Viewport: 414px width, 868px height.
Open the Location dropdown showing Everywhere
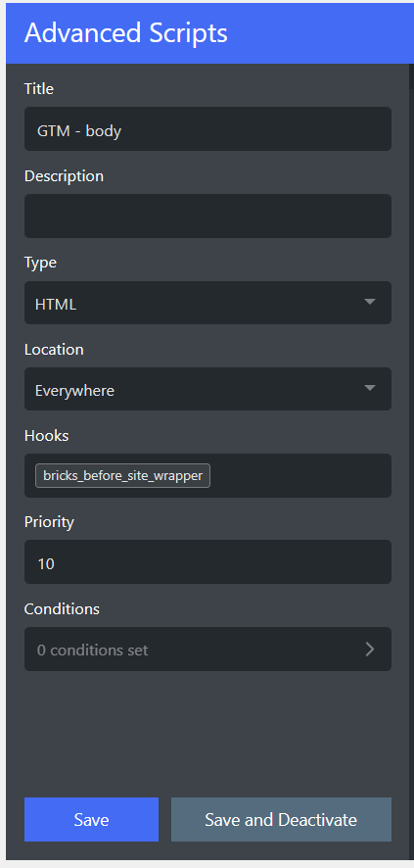(x=207, y=389)
